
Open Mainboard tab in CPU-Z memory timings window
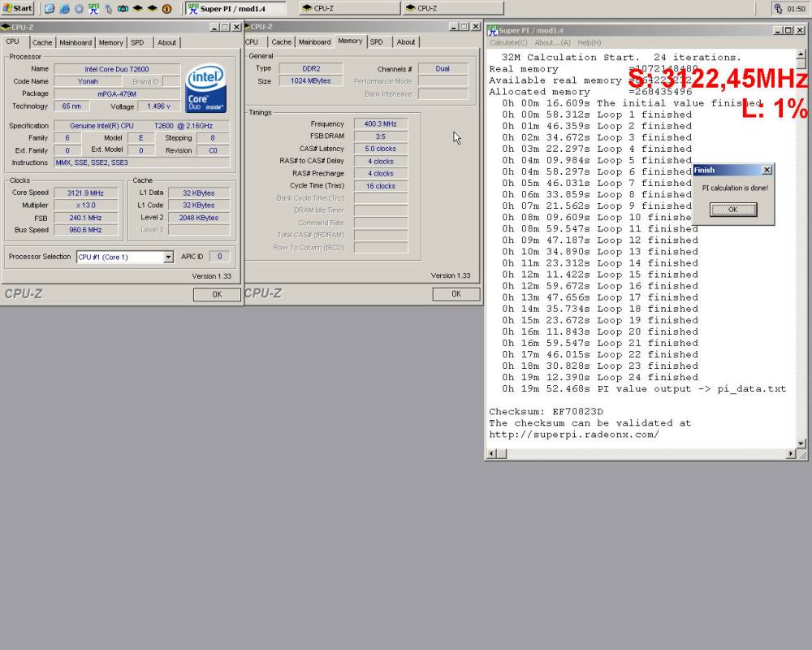coord(315,42)
